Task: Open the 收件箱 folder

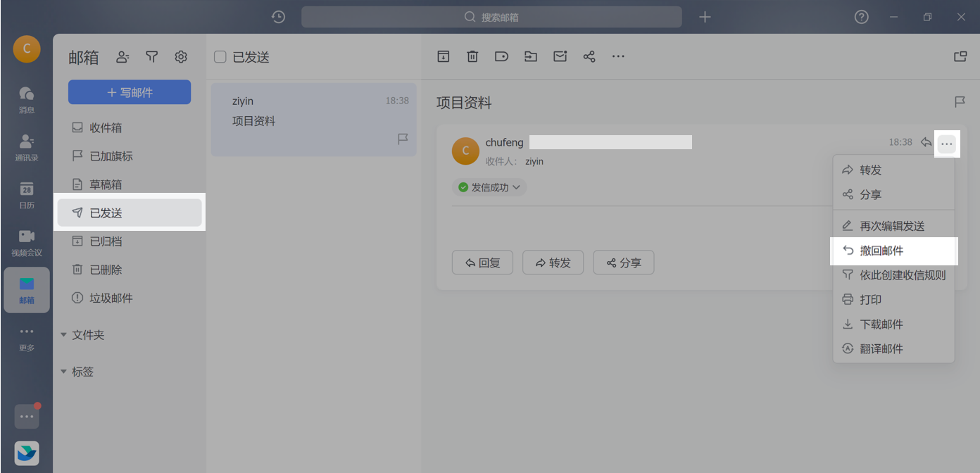Action: [130, 127]
